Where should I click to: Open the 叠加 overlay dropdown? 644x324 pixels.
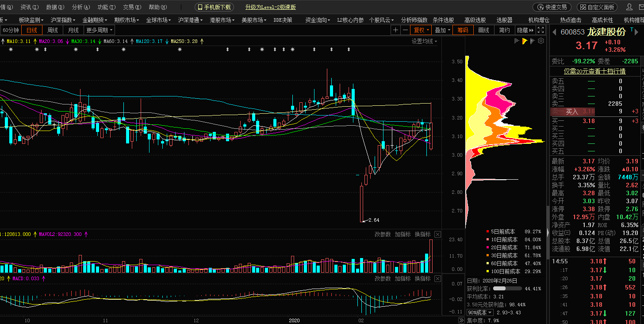(442, 30)
